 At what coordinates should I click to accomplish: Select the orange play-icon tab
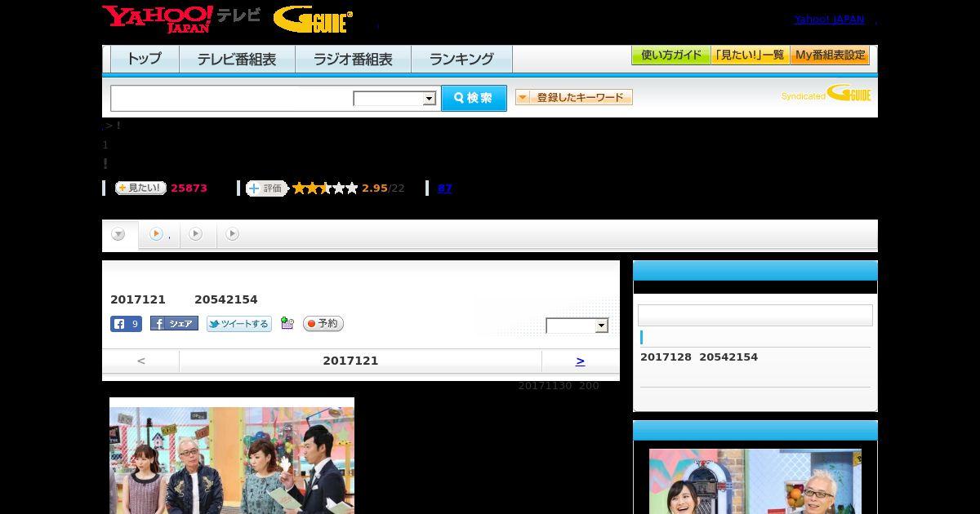click(x=156, y=234)
